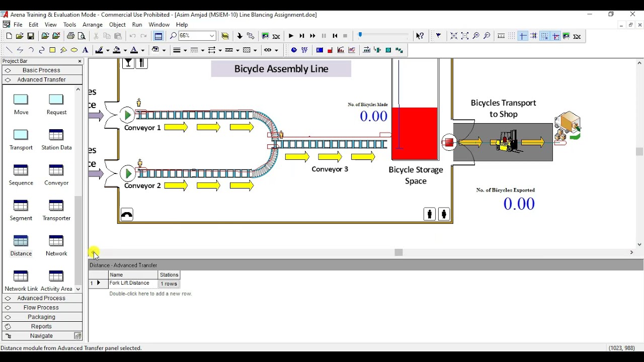This screenshot has height=362, width=644.
Task: Open fill color dropdown arrow
Action: coord(125,50)
